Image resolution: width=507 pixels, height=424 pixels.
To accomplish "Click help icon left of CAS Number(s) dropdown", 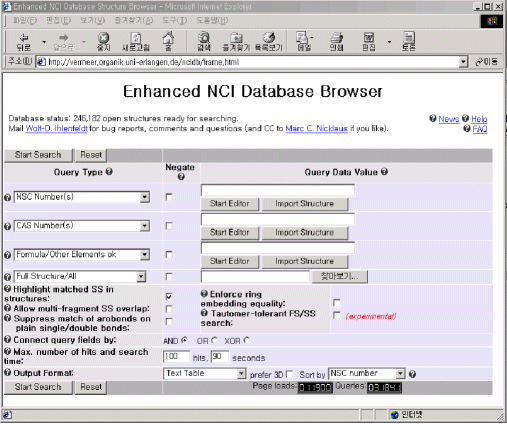I will (x=7, y=226).
